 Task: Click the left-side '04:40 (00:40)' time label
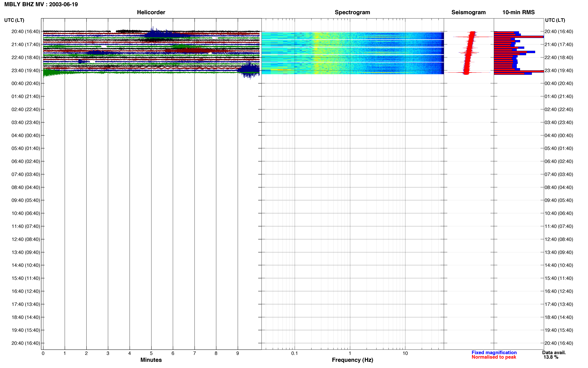[x=26, y=135]
